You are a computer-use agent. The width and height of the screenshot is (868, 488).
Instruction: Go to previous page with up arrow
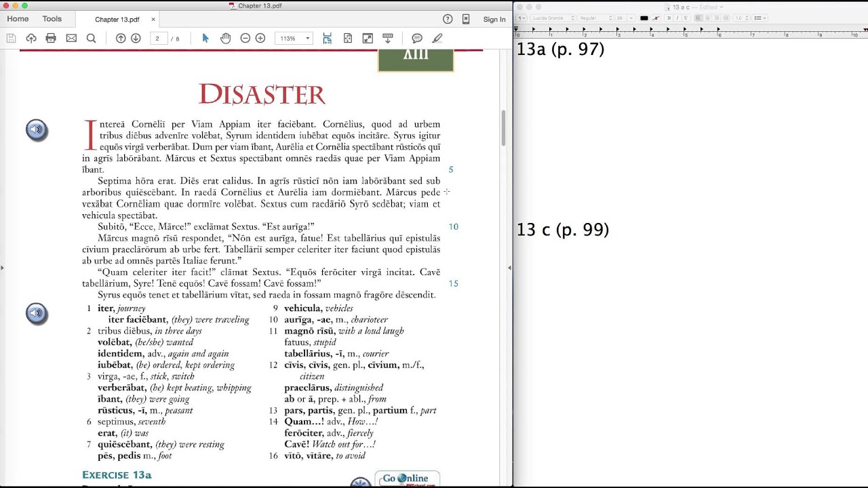[x=121, y=39]
